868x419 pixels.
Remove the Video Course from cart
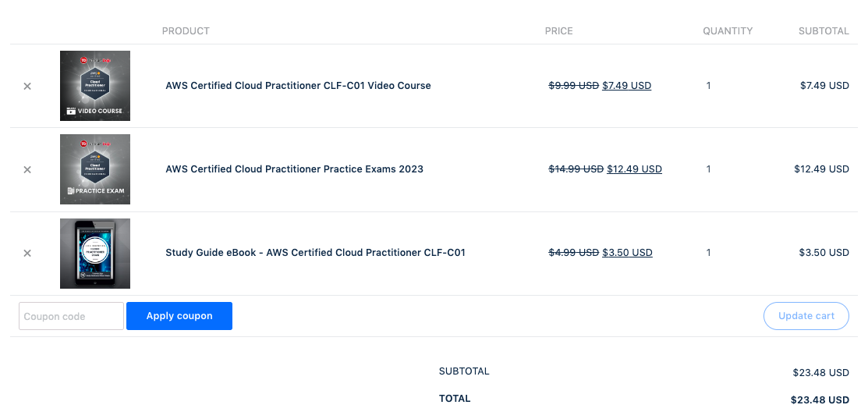[x=27, y=86]
